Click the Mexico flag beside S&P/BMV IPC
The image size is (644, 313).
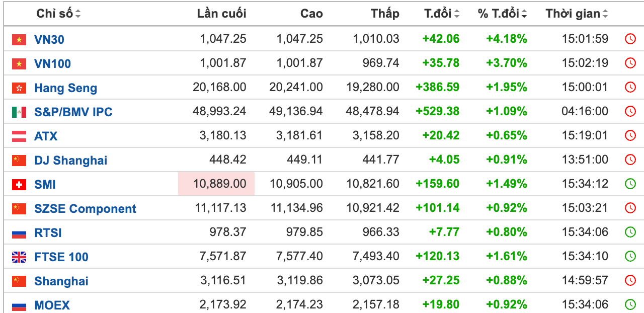pos(19,112)
